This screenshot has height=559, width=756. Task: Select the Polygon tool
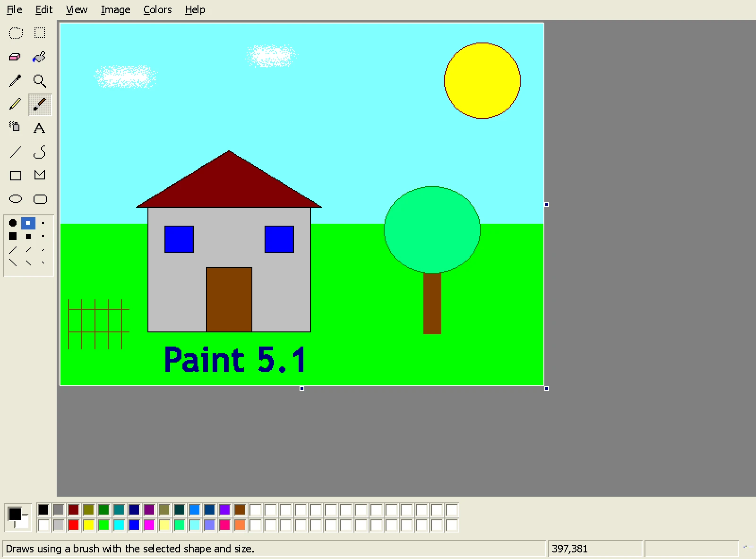click(x=40, y=175)
